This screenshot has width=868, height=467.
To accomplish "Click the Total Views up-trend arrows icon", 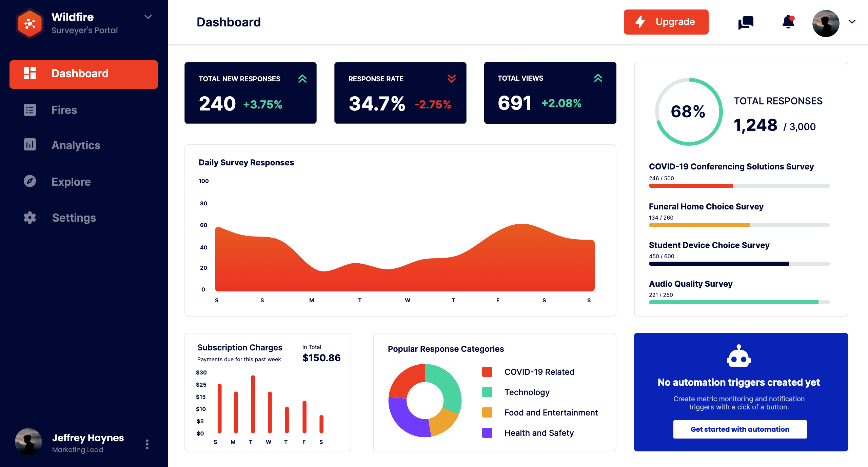I will (x=598, y=78).
